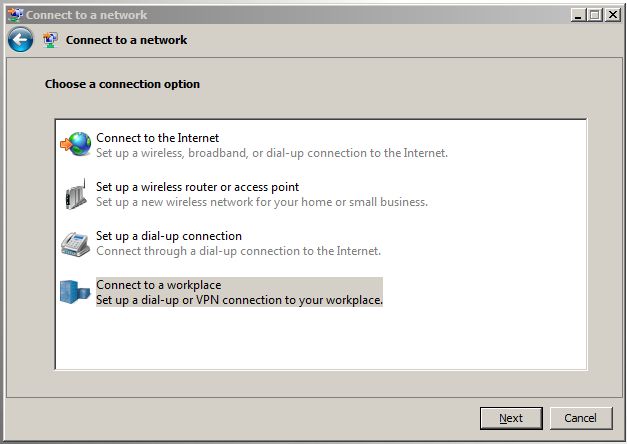Viewport: 627px width, 444px height.
Task: Click the dial-up or VPN connection description
Action: point(240,300)
